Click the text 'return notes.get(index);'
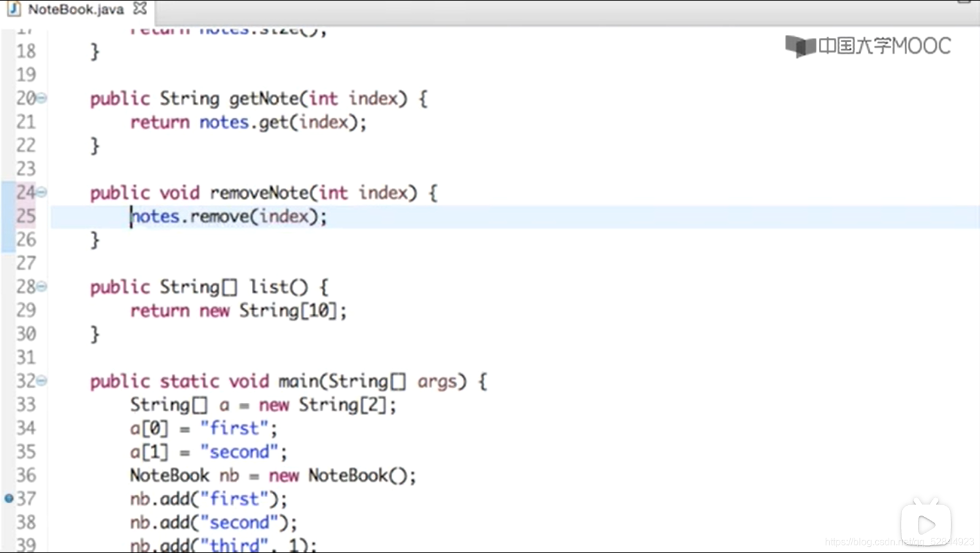Image resolution: width=980 pixels, height=553 pixels. tap(248, 122)
